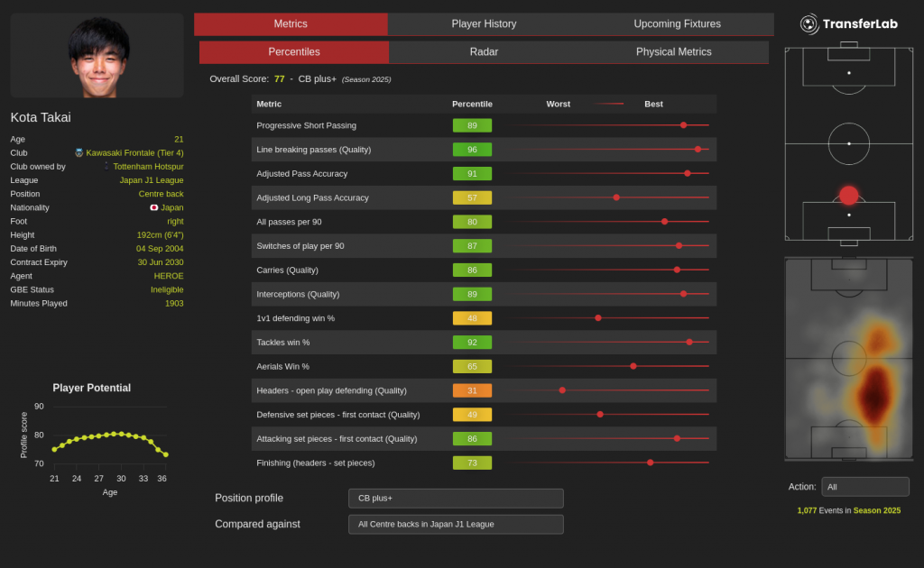Click the Japan J1 League link
This screenshot has width=924, height=568.
click(152, 180)
